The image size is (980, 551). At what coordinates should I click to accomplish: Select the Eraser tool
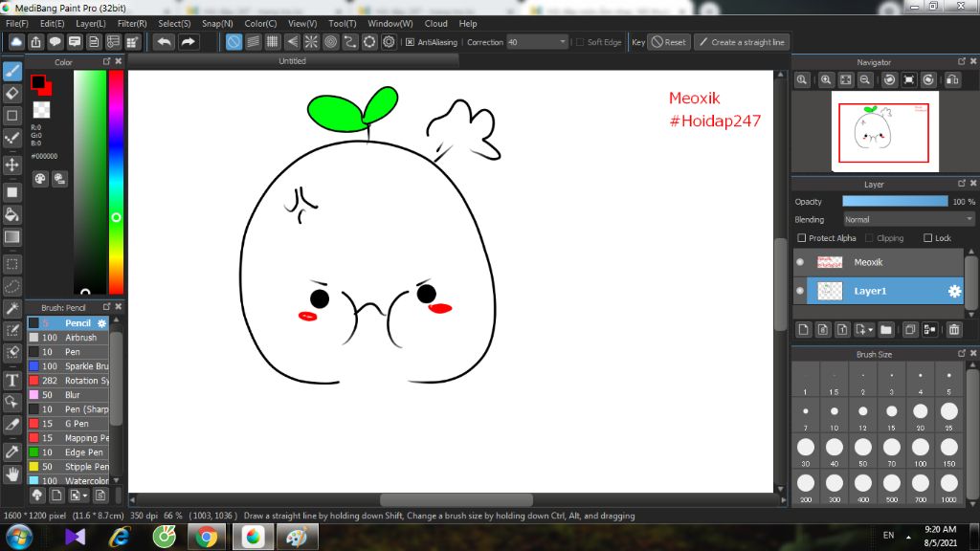click(x=11, y=94)
